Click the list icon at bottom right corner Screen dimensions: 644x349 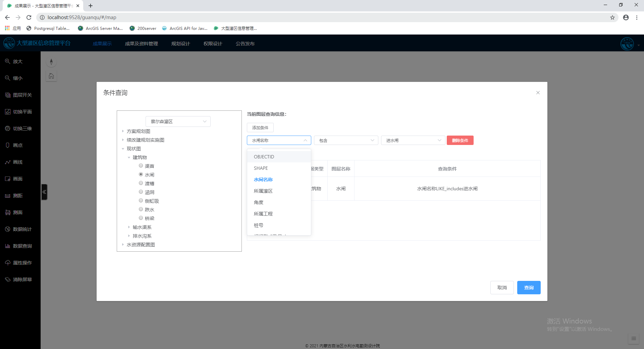[x=634, y=339]
